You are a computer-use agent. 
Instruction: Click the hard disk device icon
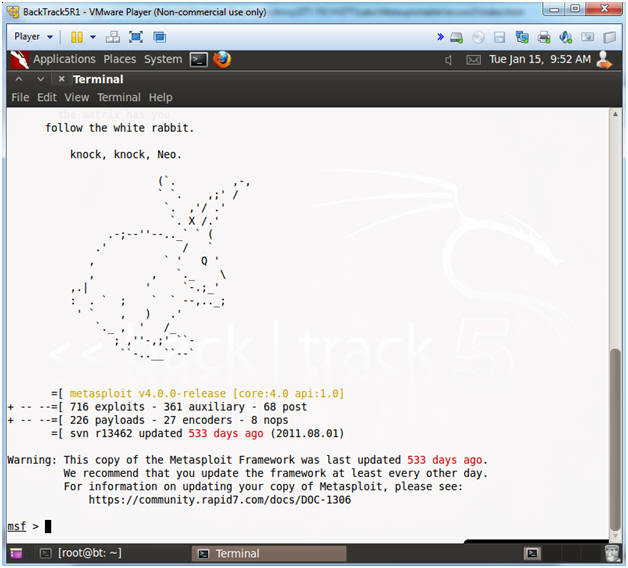(456, 38)
